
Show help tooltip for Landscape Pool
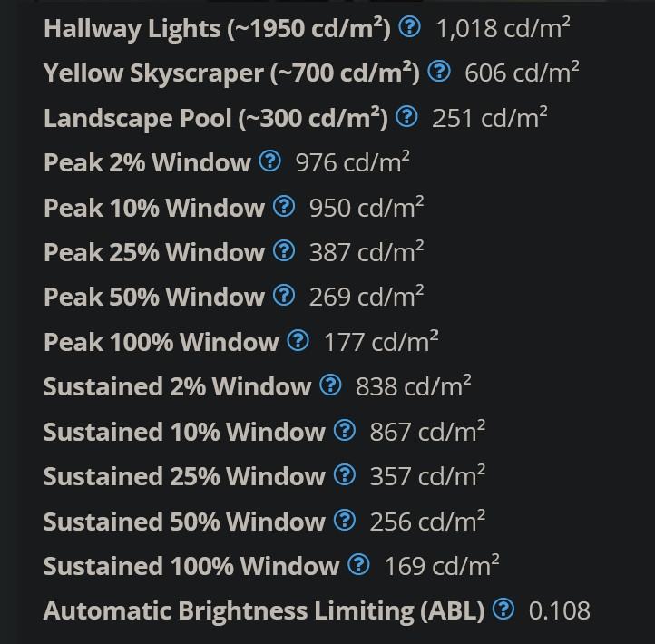406,116
